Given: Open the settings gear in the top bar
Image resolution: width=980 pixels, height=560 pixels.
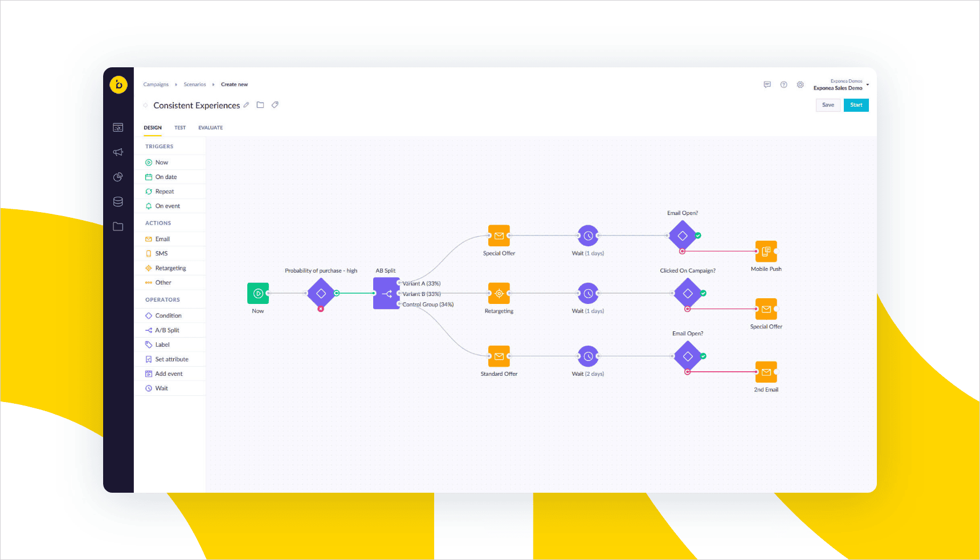Looking at the screenshot, I should tap(801, 84).
